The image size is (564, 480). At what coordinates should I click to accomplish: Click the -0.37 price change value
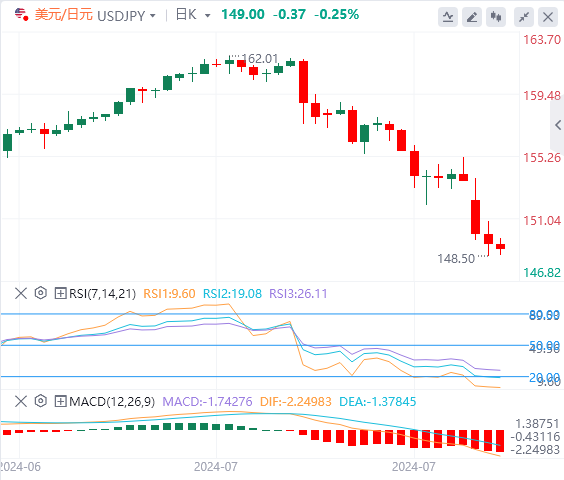coord(289,15)
